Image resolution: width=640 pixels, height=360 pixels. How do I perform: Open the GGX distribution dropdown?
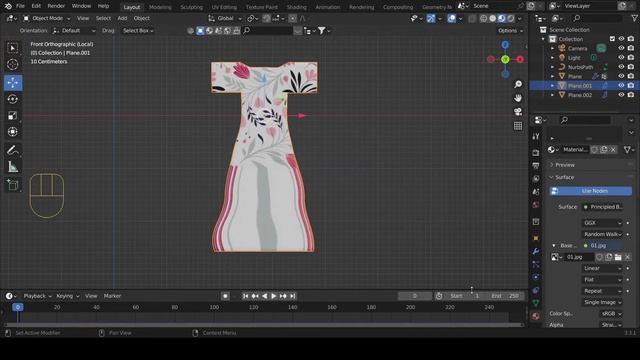[602, 223]
